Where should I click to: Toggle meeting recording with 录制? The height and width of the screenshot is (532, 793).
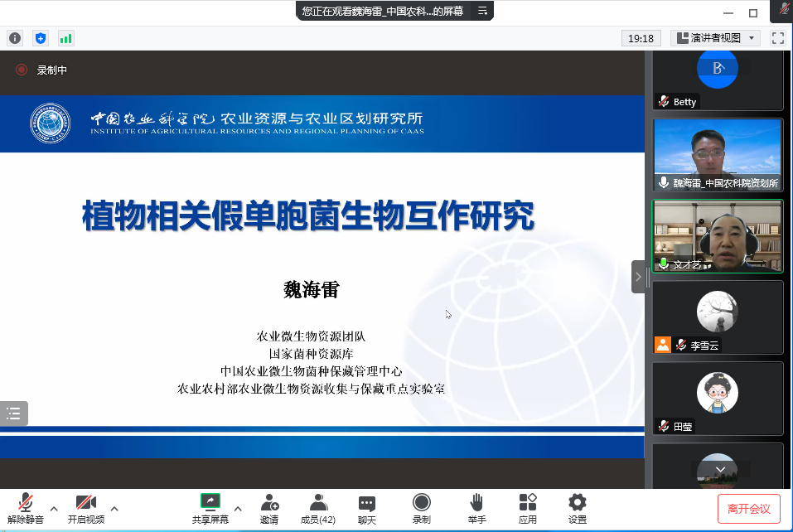click(422, 508)
